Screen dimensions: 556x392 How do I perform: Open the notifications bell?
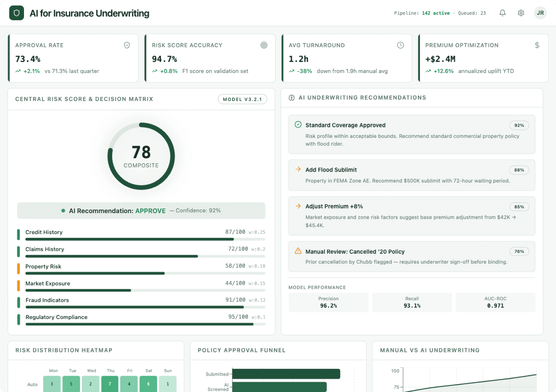[x=502, y=13]
